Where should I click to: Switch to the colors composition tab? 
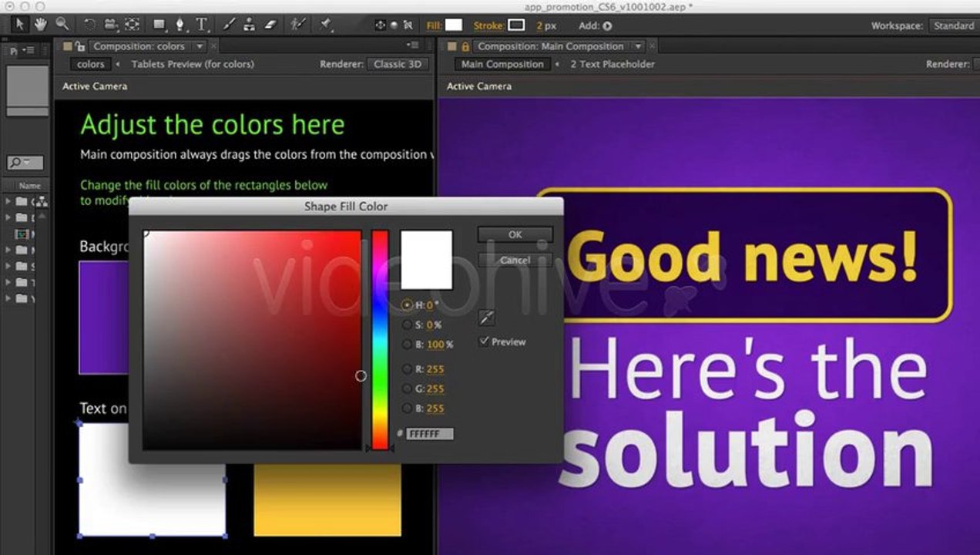click(x=91, y=64)
